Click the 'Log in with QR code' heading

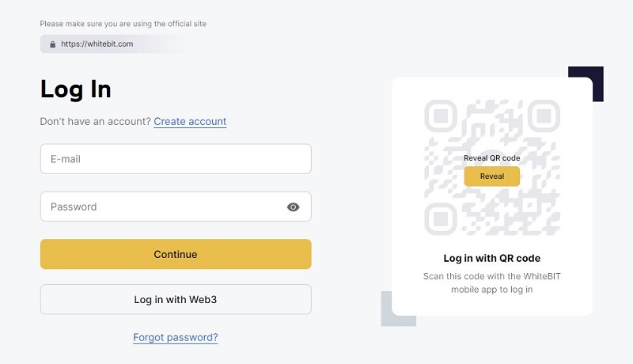coord(491,258)
